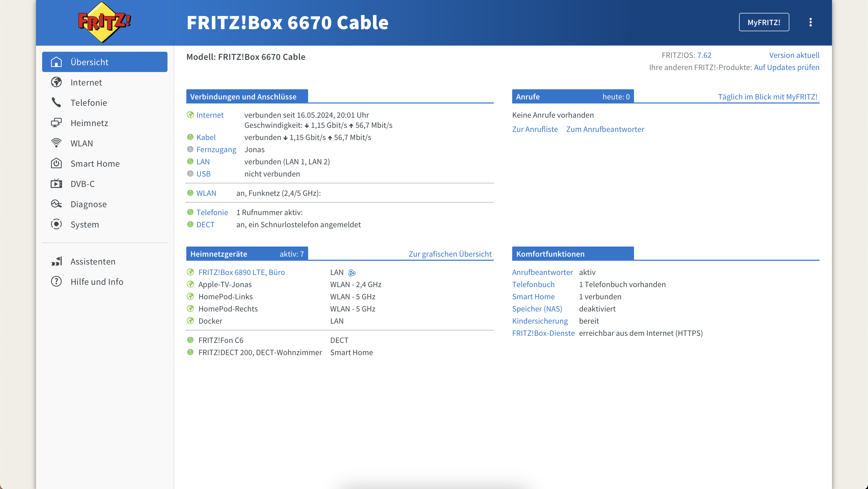Click the gray status dot beside USB
The width and height of the screenshot is (868, 489).
tap(190, 173)
